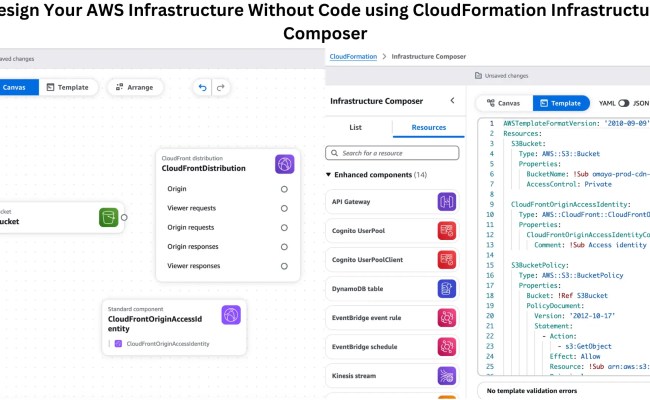Click the Cognito UserPool red icon

(x=447, y=231)
